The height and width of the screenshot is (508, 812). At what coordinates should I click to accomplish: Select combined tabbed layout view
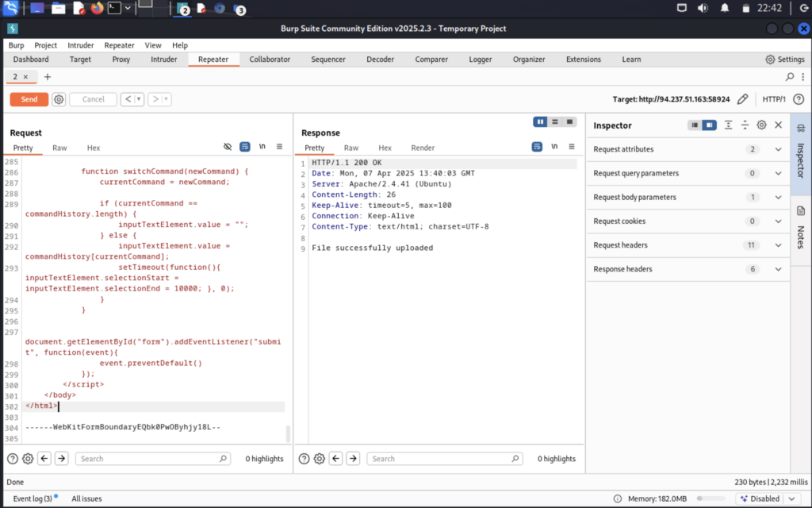pyautogui.click(x=569, y=121)
